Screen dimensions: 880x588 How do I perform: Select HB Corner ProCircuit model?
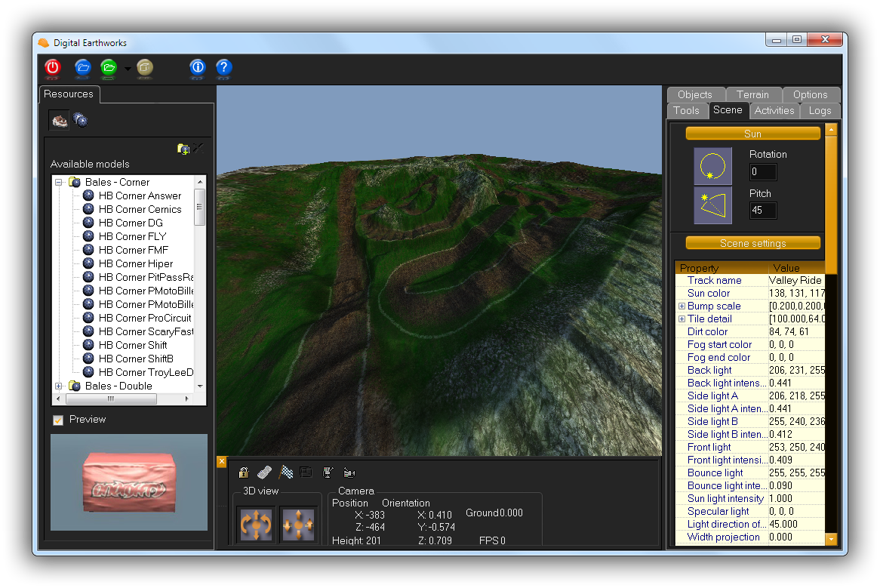[x=145, y=318]
